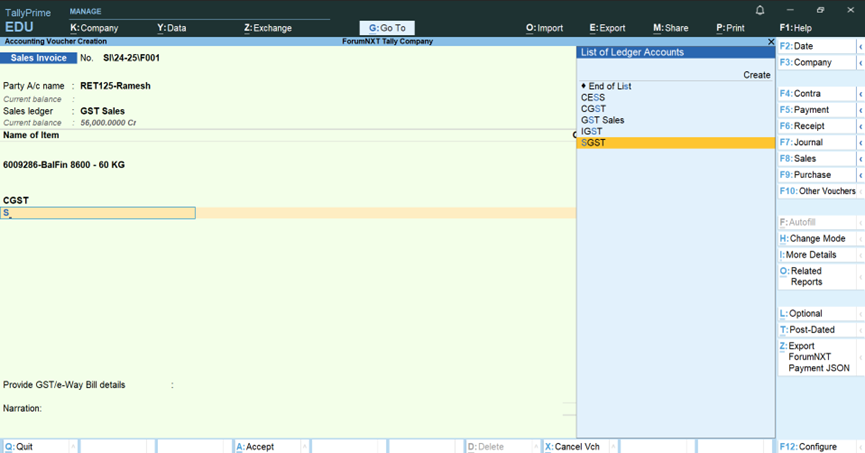Expand arrow beside Q: Quit
This screenshot has height=453, width=865.
[73, 446]
